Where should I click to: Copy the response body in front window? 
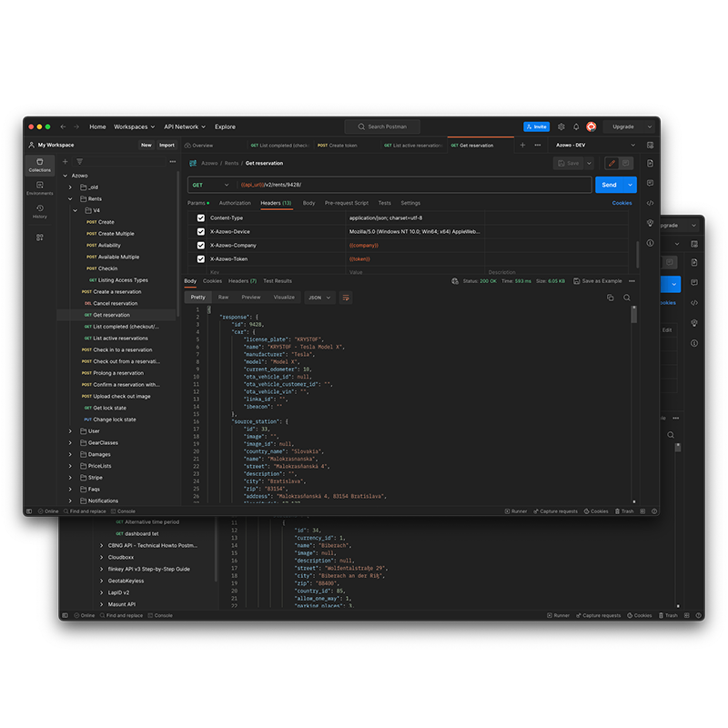(x=610, y=298)
